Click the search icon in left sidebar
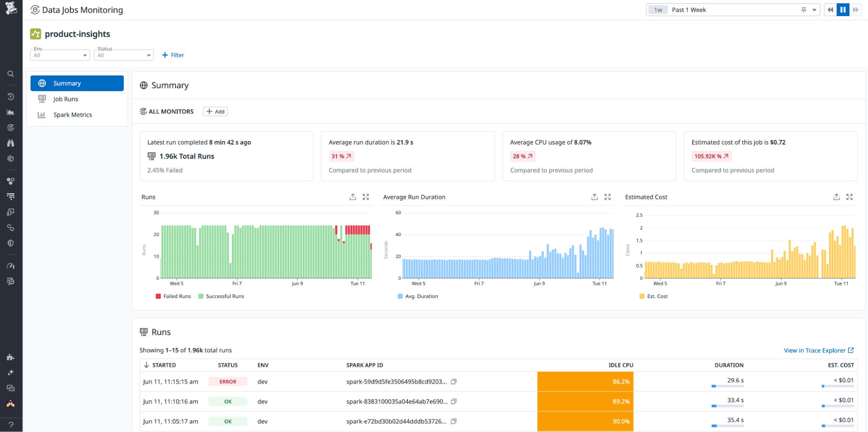This screenshot has height=432, width=868. [x=11, y=74]
